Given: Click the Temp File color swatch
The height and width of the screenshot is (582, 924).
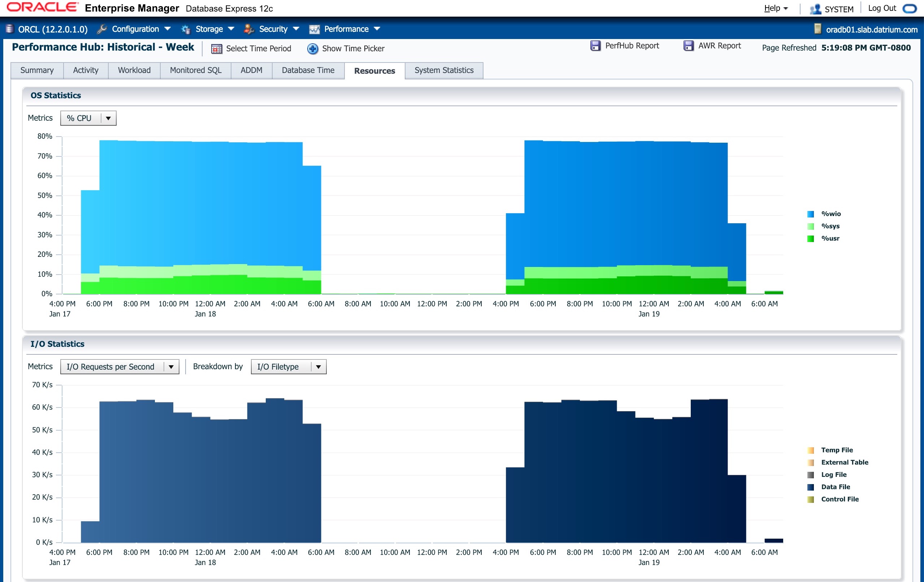Looking at the screenshot, I should tap(811, 450).
